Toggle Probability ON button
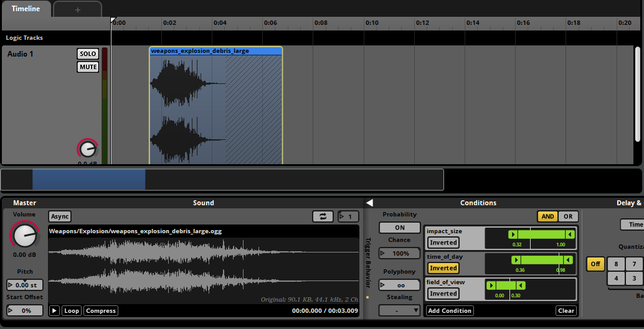 click(x=399, y=228)
